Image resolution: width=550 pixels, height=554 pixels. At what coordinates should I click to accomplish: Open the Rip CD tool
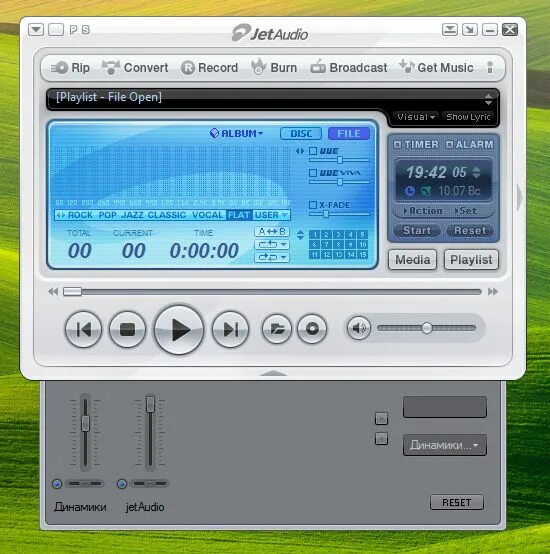click(70, 67)
